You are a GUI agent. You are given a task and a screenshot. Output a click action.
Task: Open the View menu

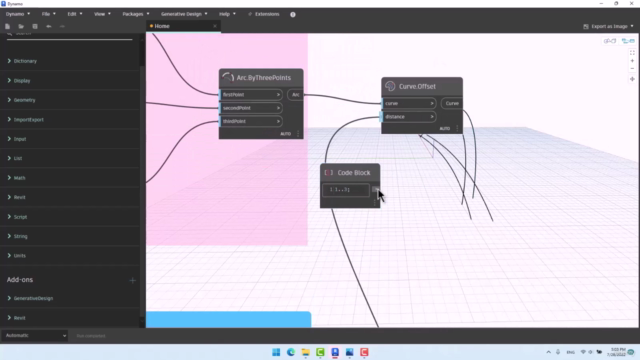tap(102, 14)
